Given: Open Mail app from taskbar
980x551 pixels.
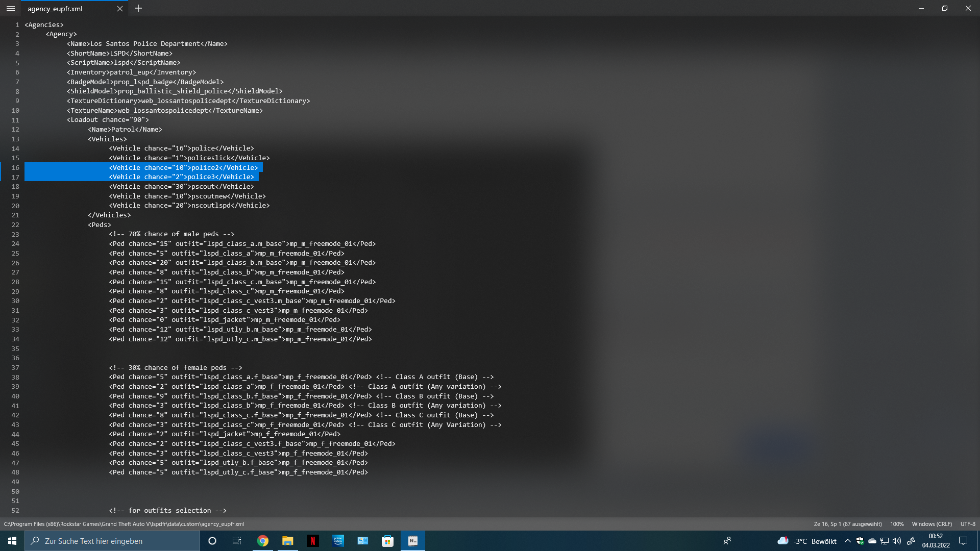Looking at the screenshot, I should coord(363,541).
